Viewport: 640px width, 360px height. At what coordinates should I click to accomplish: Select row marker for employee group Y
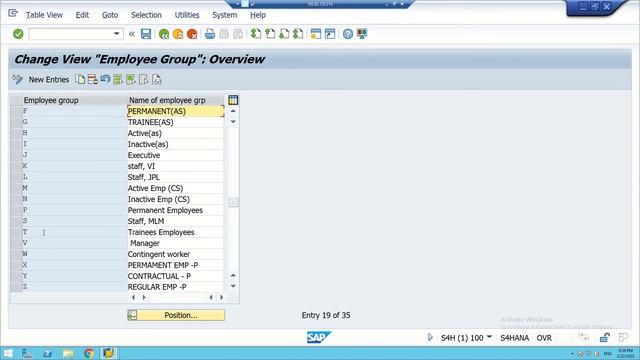click(16, 276)
